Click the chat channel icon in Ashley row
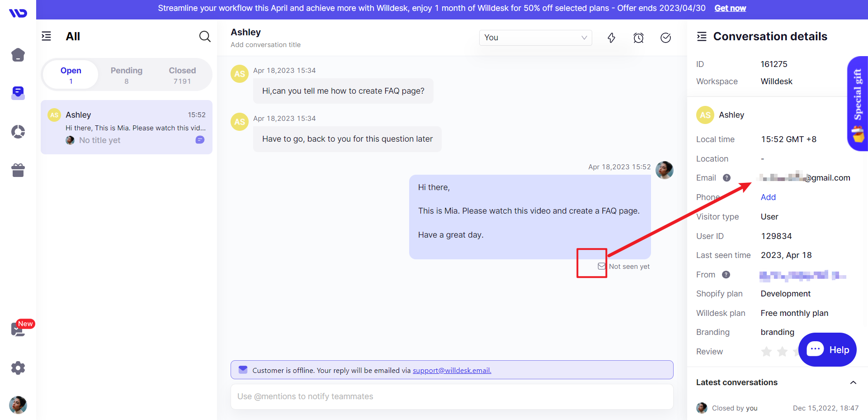Screen dimensions: 868x420 (x=200, y=140)
